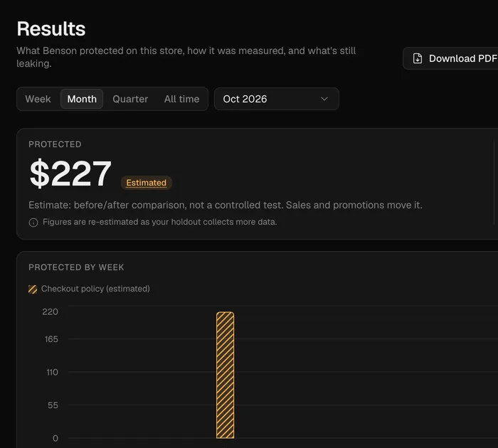The height and width of the screenshot is (448, 498).
Task: Switch to the Week range tab
Action: (x=38, y=99)
